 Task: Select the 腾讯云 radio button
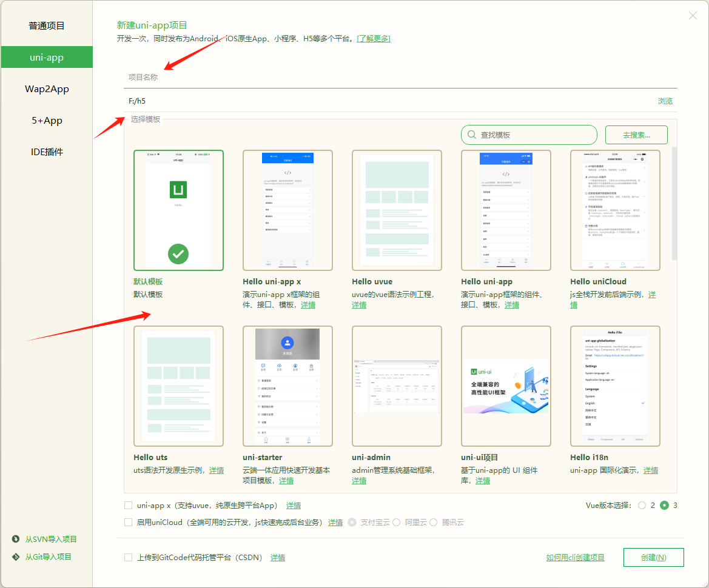coord(433,522)
